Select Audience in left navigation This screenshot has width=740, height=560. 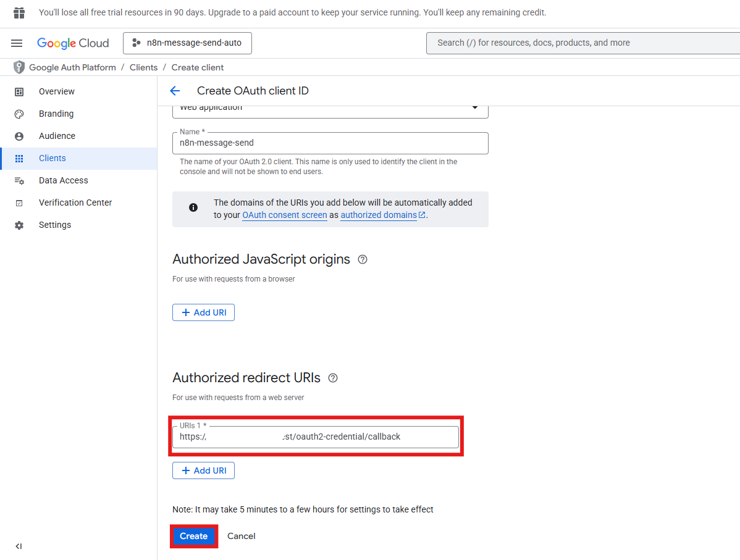point(57,136)
